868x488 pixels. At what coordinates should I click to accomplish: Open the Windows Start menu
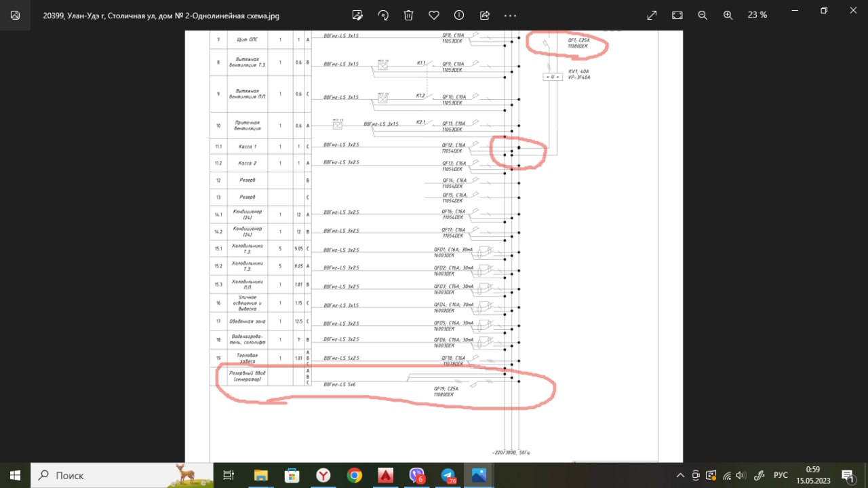[x=15, y=475]
